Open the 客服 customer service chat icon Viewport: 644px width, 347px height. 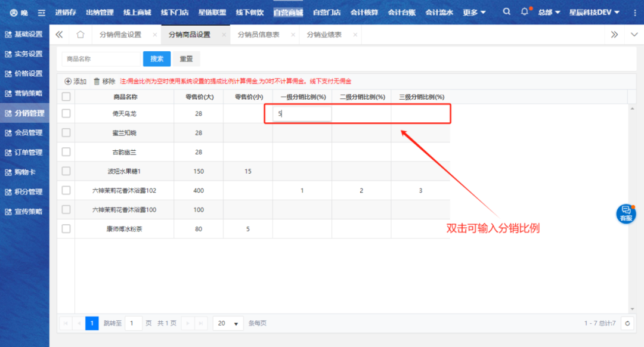[x=626, y=213]
